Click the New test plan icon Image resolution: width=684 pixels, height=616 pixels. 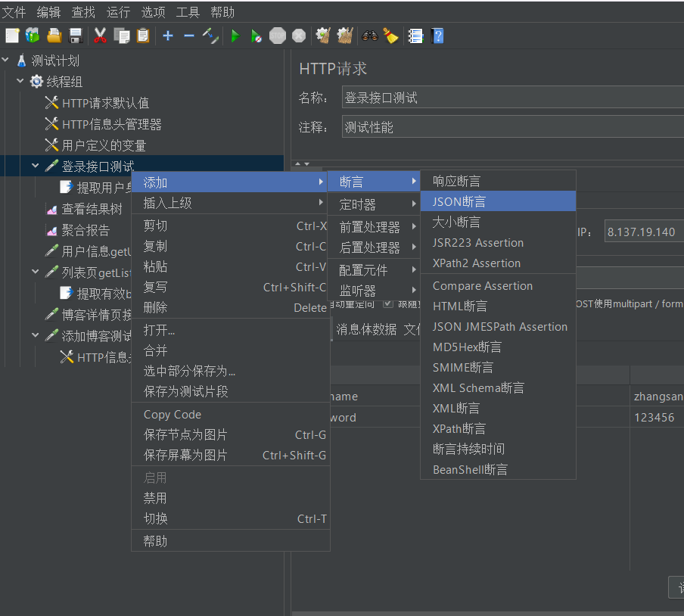[12, 36]
